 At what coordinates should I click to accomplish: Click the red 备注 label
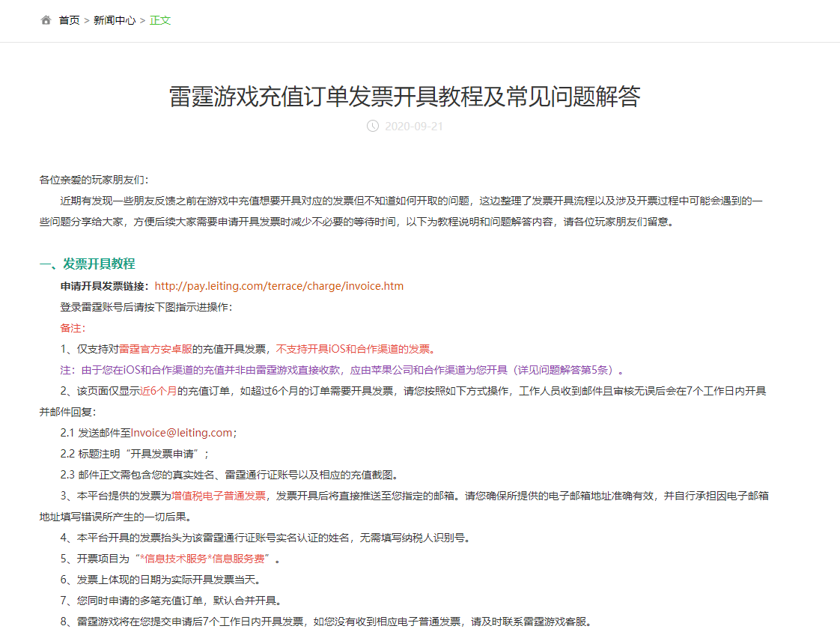click(73, 328)
